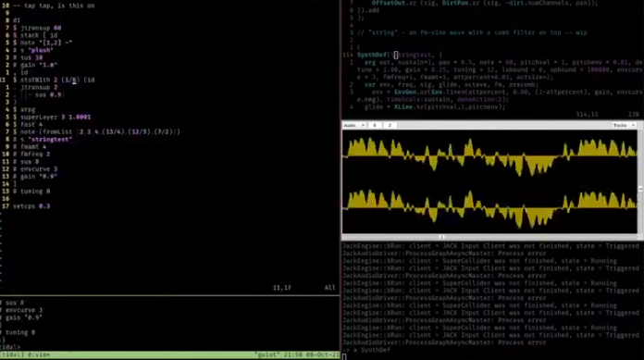Click the 'note (fromList' line
This screenshot has height=360, width=644.
[96, 132]
